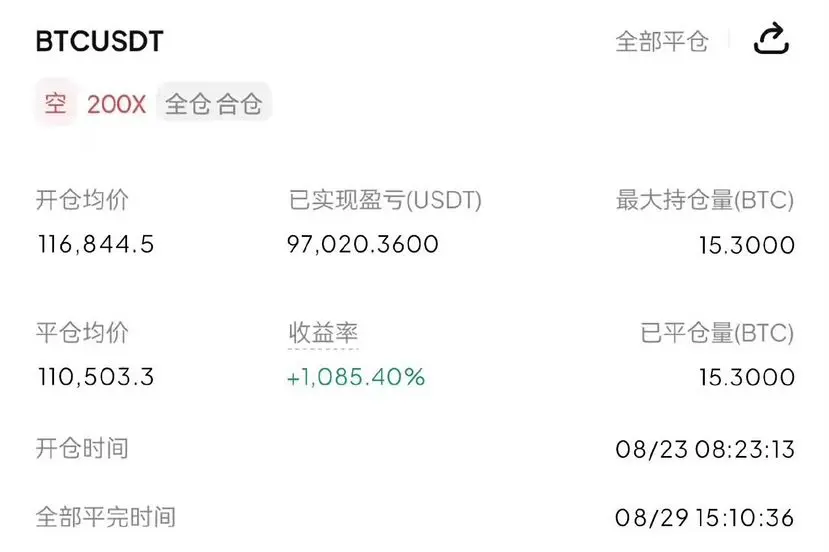The width and height of the screenshot is (829, 552).
Task: Tap the 200X leverage label
Action: pos(116,104)
